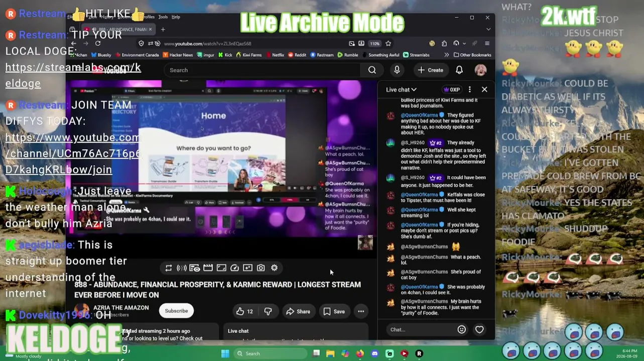The width and height of the screenshot is (644, 361).
Task: Set zoom level via the 110% indicator
Action: (374, 44)
